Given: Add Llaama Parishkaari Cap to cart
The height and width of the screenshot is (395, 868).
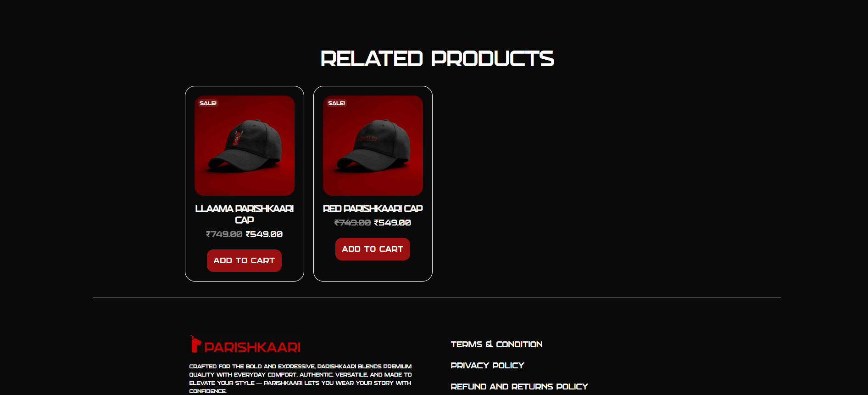Looking at the screenshot, I should pyautogui.click(x=244, y=260).
